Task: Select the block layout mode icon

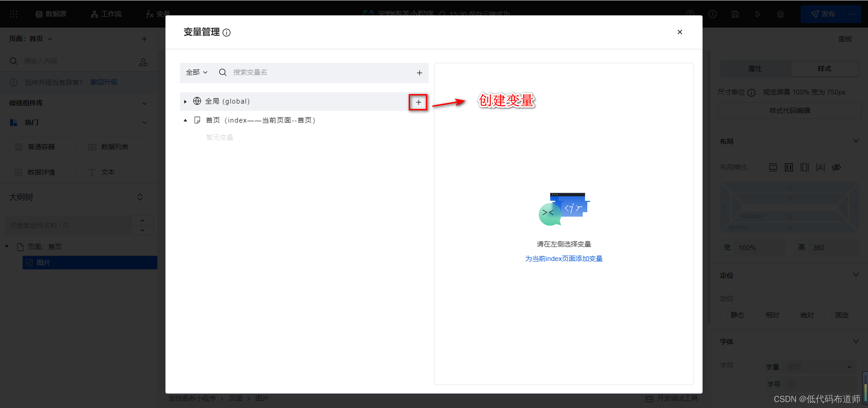Action: (773, 167)
